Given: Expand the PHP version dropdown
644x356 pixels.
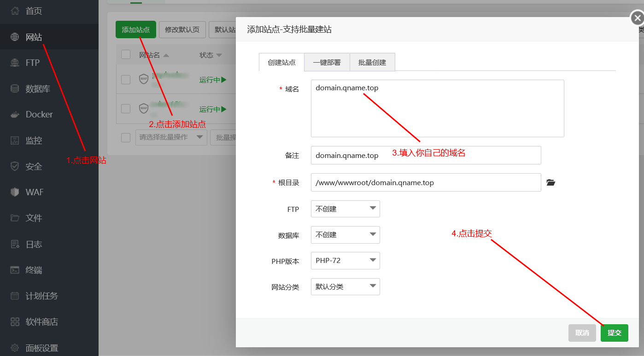Looking at the screenshot, I should click(x=345, y=260).
